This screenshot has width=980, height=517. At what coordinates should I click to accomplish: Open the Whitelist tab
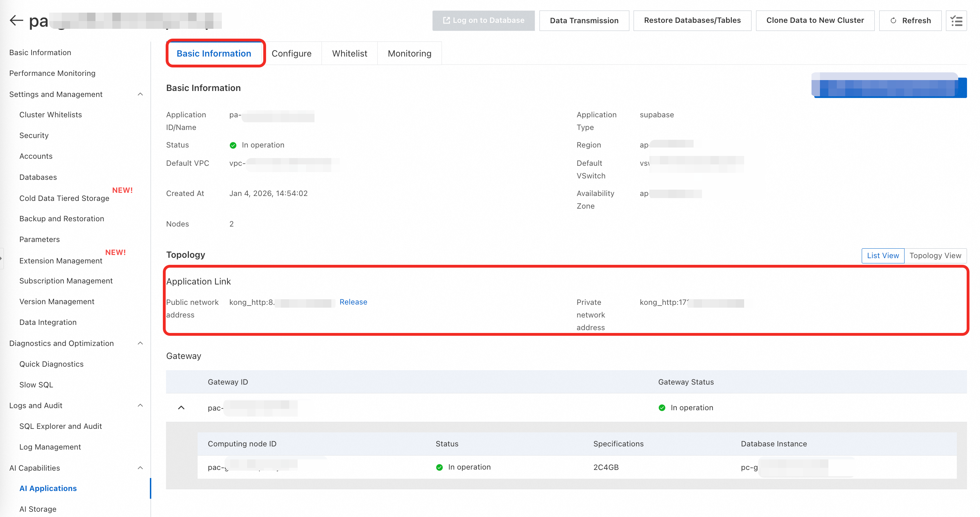point(349,54)
